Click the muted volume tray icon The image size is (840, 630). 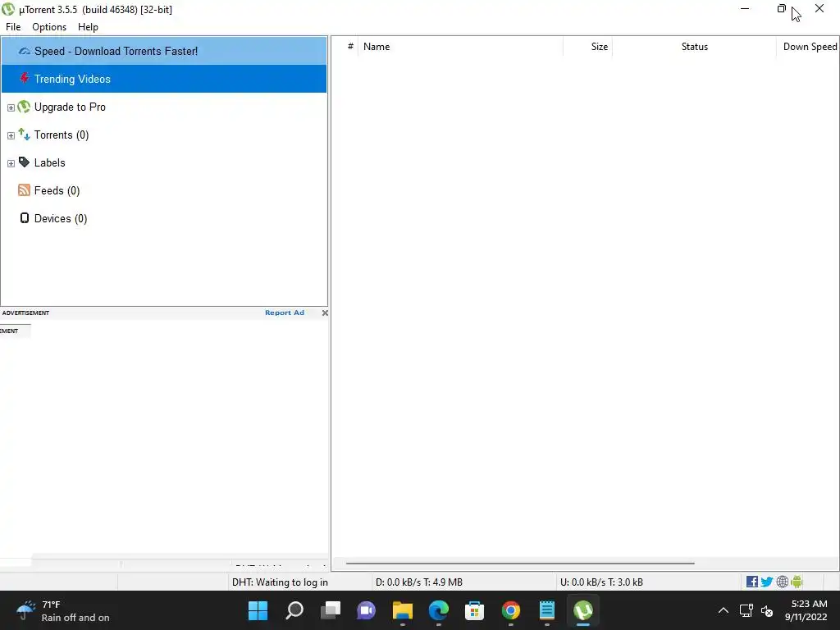point(767,610)
